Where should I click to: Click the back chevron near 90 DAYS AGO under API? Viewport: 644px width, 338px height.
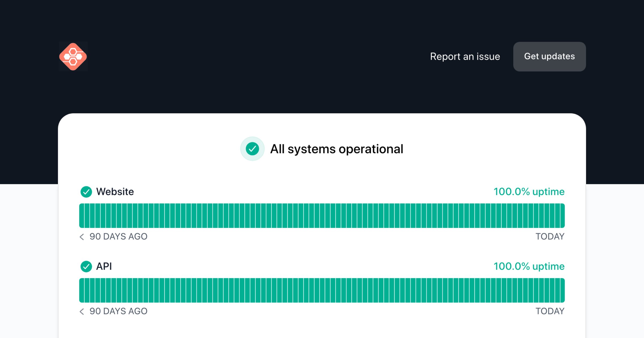(82, 311)
